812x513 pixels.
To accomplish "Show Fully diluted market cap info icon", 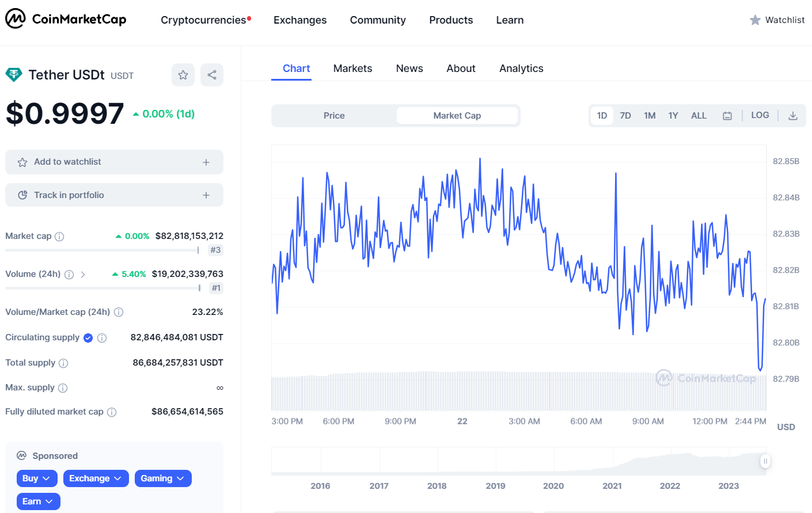I will [112, 412].
